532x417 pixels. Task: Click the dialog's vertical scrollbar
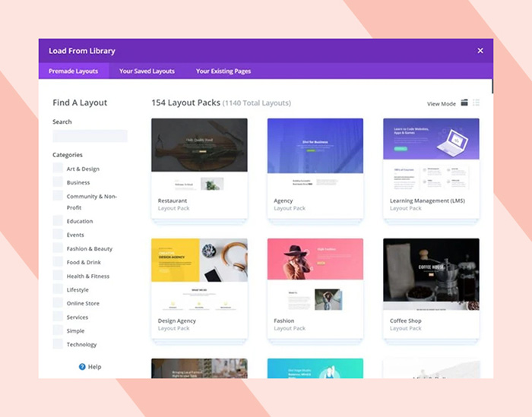pyautogui.click(x=492, y=86)
